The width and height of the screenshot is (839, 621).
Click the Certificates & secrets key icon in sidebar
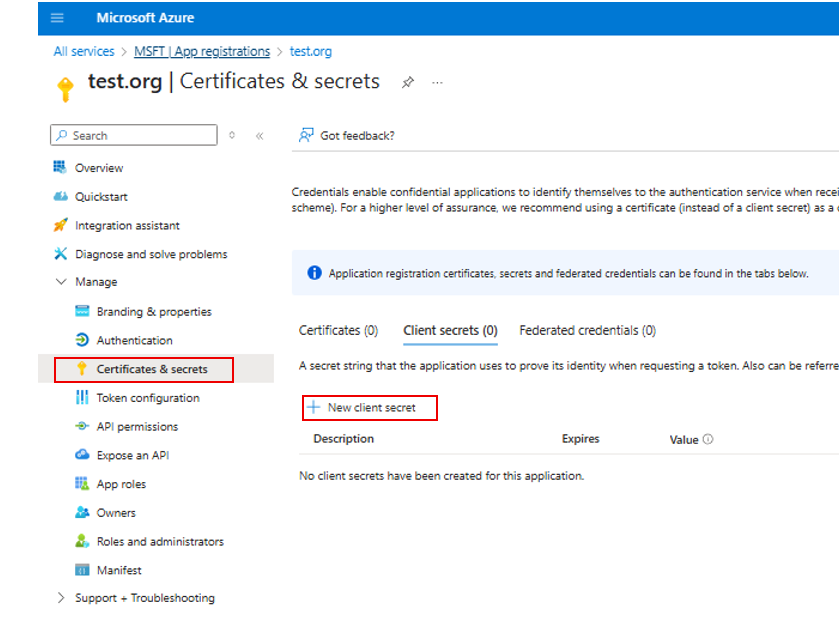(81, 369)
